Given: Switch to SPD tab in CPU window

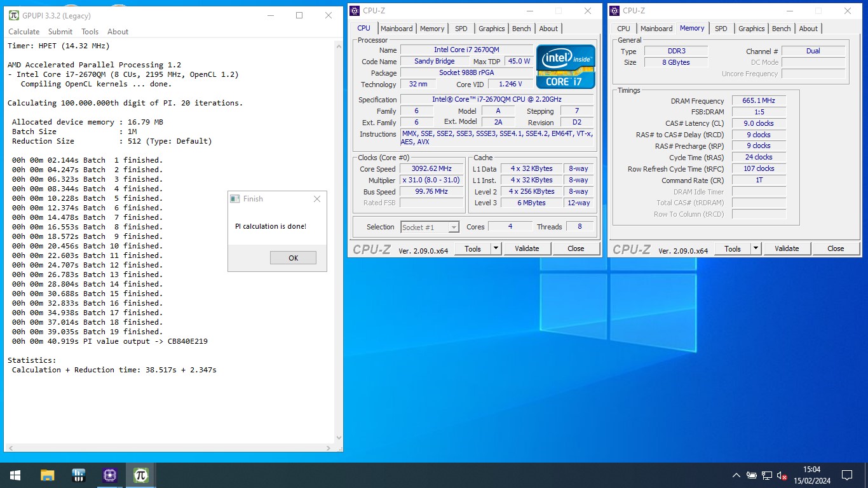Looking at the screenshot, I should point(461,29).
